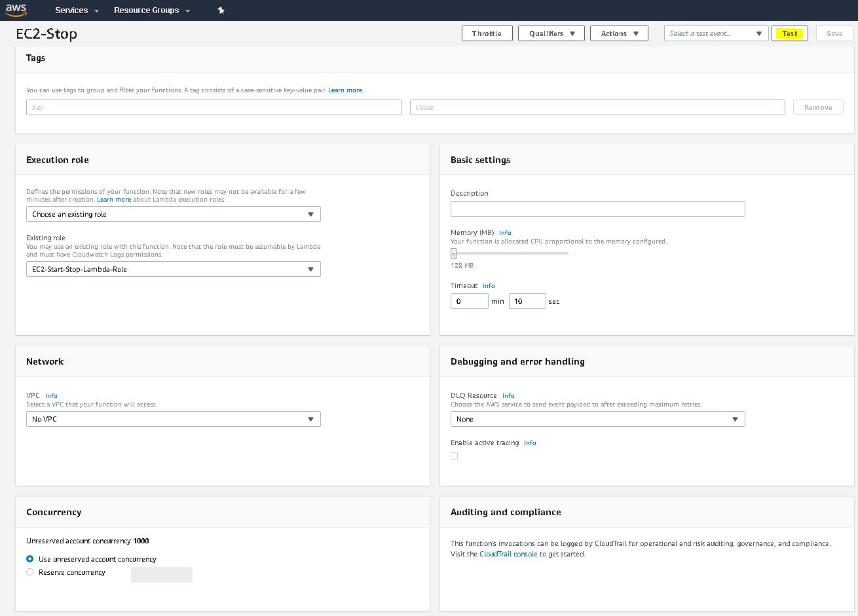Open the Select a test event dropdown
Screen dimensions: 858x616
[716, 33]
